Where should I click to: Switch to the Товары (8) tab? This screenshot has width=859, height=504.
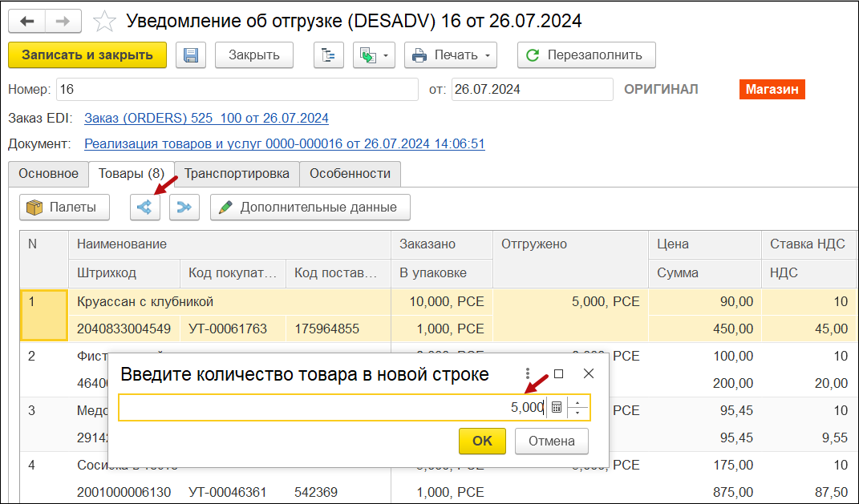(132, 174)
